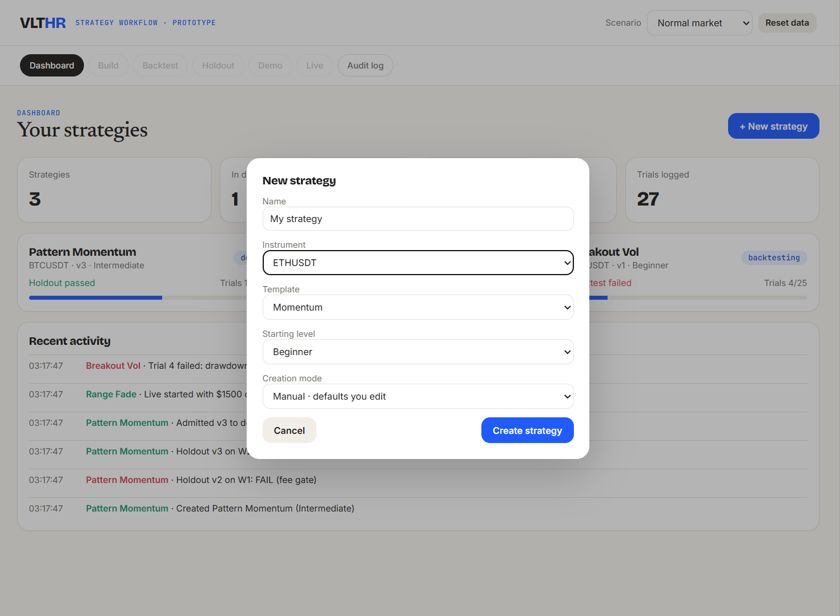
Task: Click the Holdout passed status text
Action: click(x=62, y=283)
